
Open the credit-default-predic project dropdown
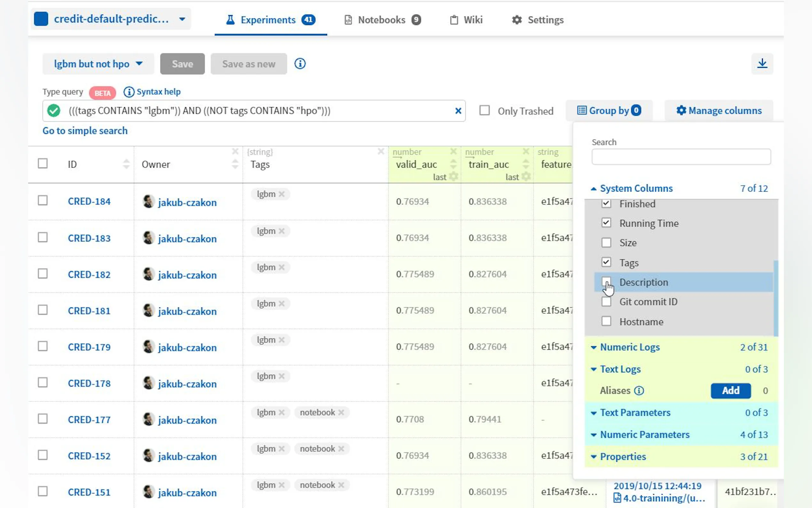click(x=111, y=19)
